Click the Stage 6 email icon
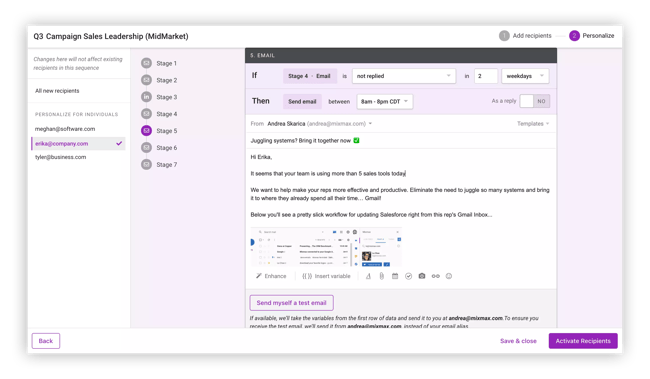650x379 pixels. (146, 148)
